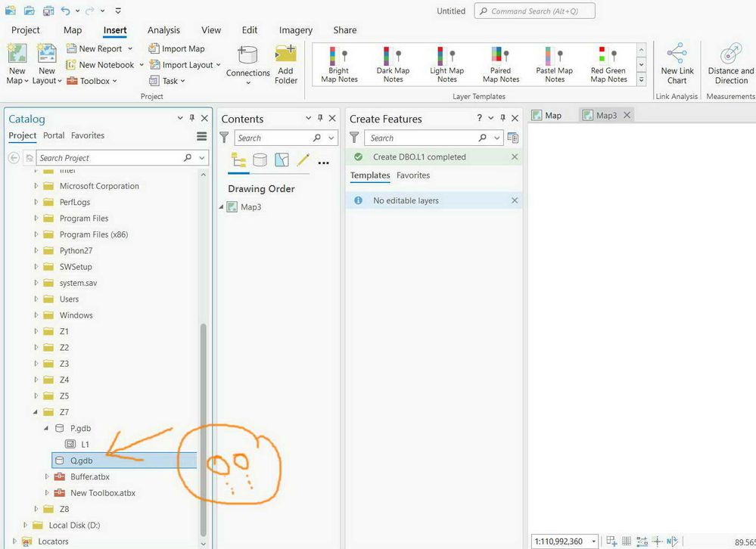
Task: Select Red Green Map Notes template
Action: tap(608, 65)
